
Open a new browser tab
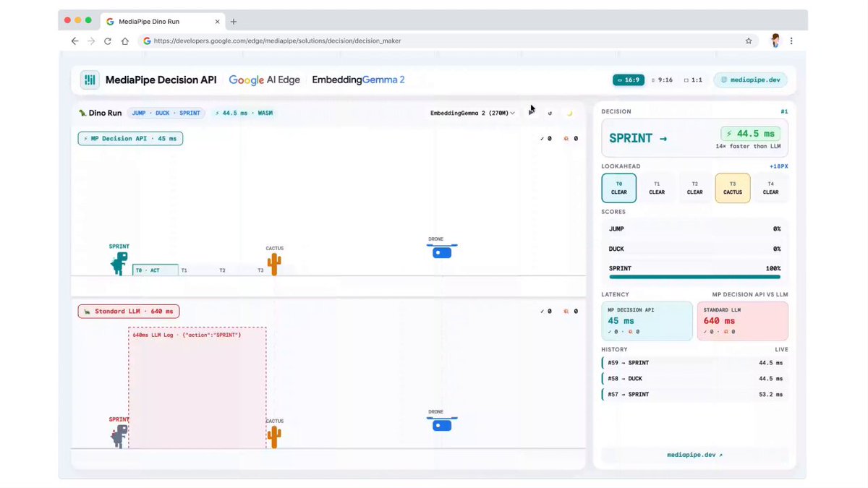[234, 22]
